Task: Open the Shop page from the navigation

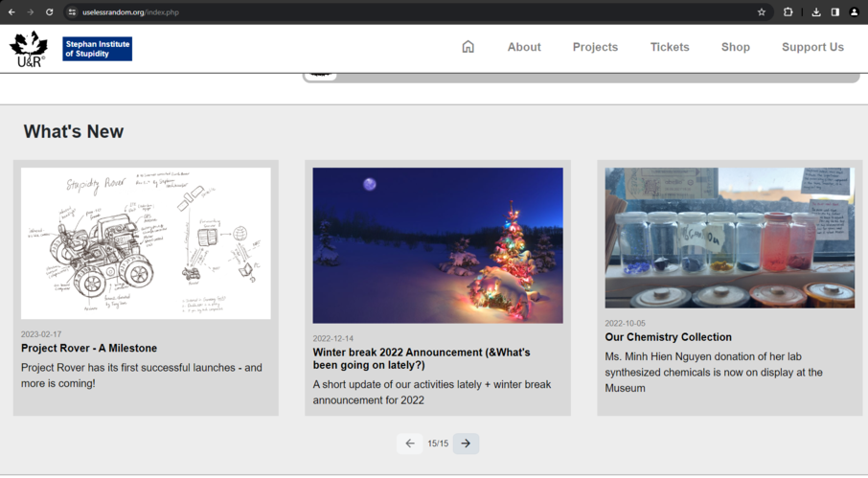Action: tap(736, 47)
